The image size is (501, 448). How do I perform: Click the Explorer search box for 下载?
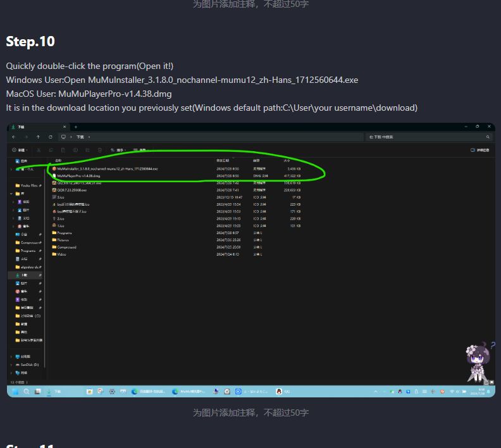coord(428,137)
